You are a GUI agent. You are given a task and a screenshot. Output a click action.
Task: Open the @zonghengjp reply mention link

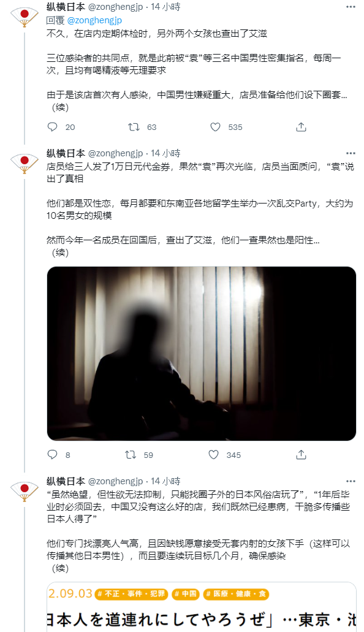pyautogui.click(x=94, y=20)
